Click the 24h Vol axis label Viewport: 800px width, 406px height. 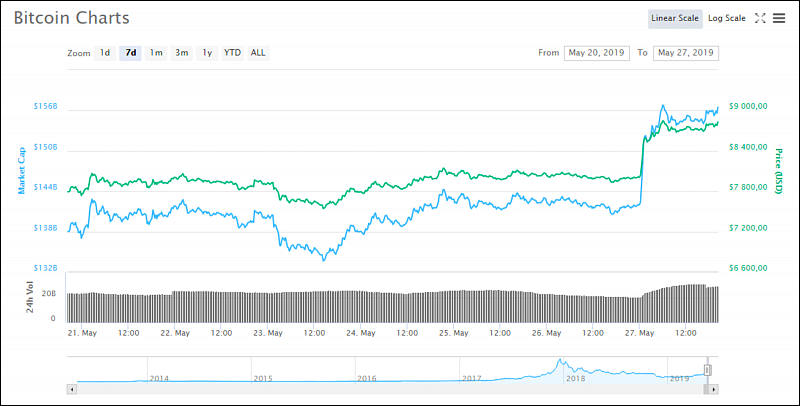click(x=28, y=297)
